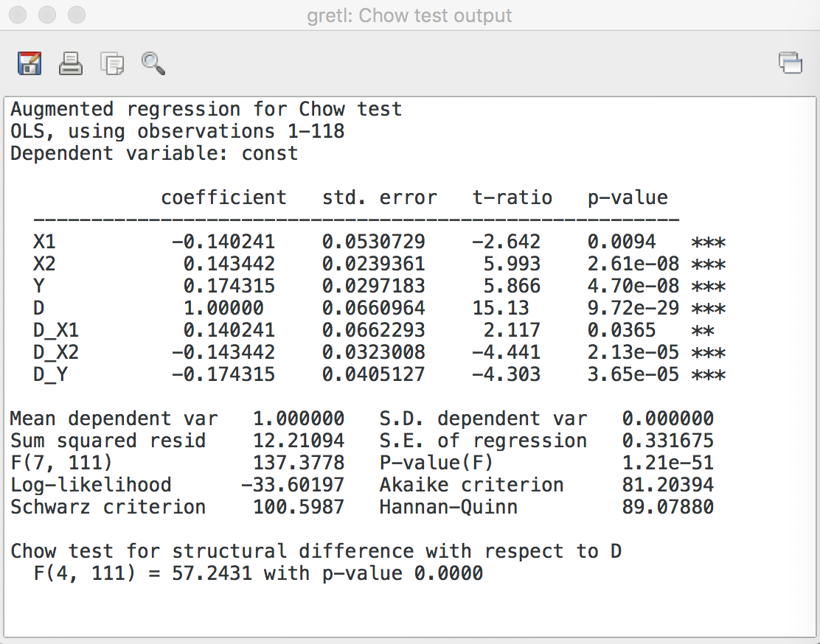Click std. error value 0.0662293
This screenshot has width=820, height=644.
click(x=373, y=330)
